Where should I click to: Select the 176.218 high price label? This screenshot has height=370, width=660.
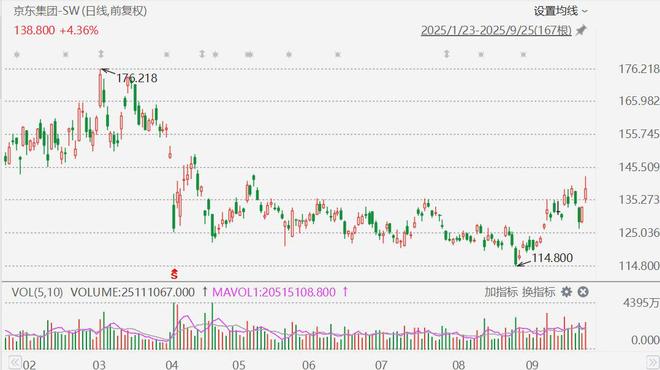pyautogui.click(x=136, y=78)
